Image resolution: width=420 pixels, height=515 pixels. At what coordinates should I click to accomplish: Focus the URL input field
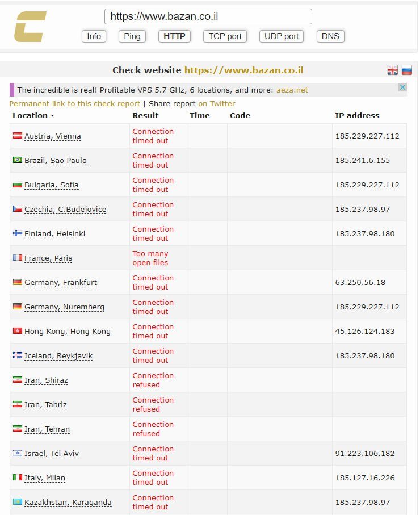(208, 16)
